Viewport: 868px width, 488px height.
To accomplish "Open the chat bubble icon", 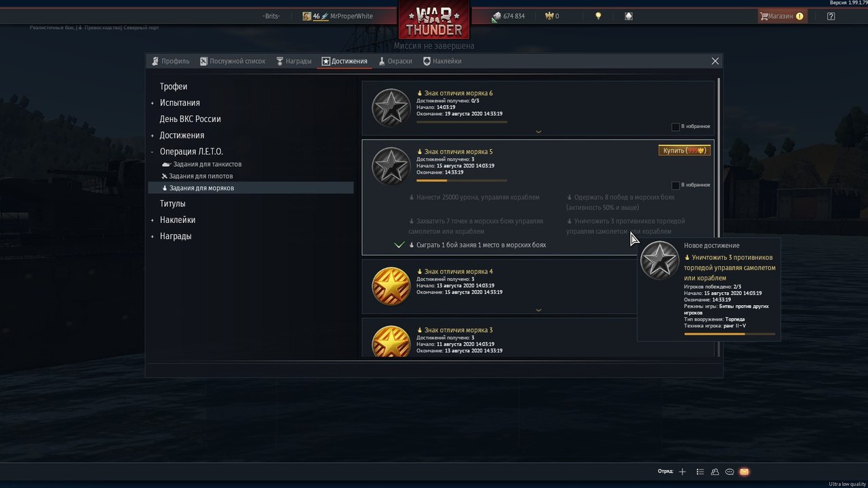I will point(730,472).
